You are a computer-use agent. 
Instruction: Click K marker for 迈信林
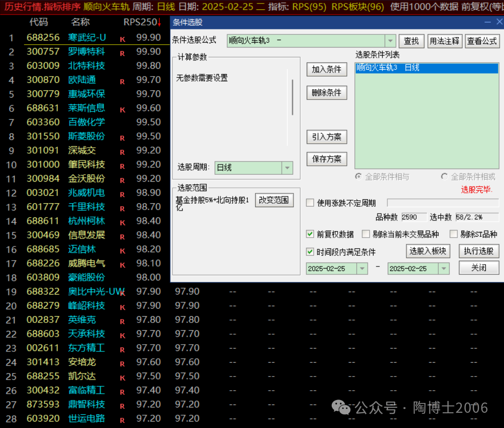click(123, 251)
